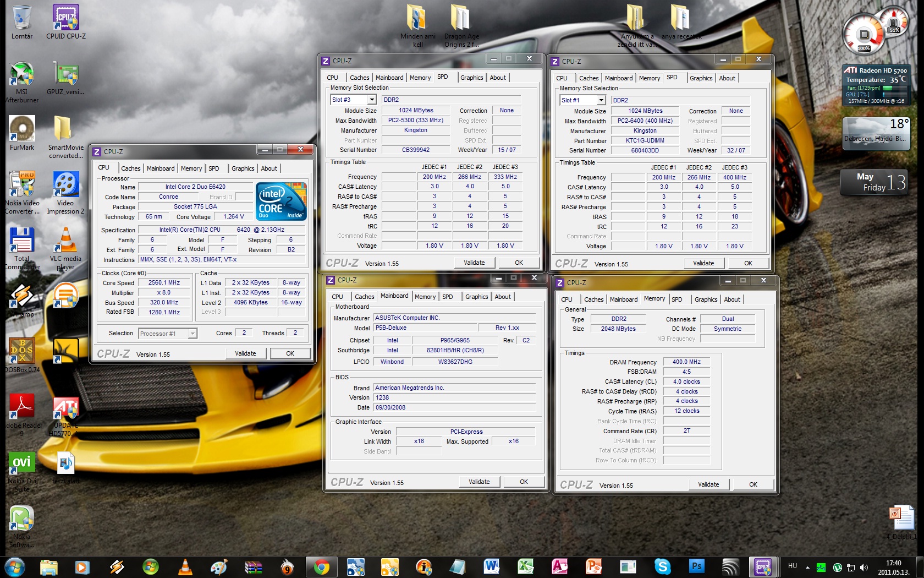924x578 pixels.
Task: Click OK in the CPU window
Action: [290, 353]
